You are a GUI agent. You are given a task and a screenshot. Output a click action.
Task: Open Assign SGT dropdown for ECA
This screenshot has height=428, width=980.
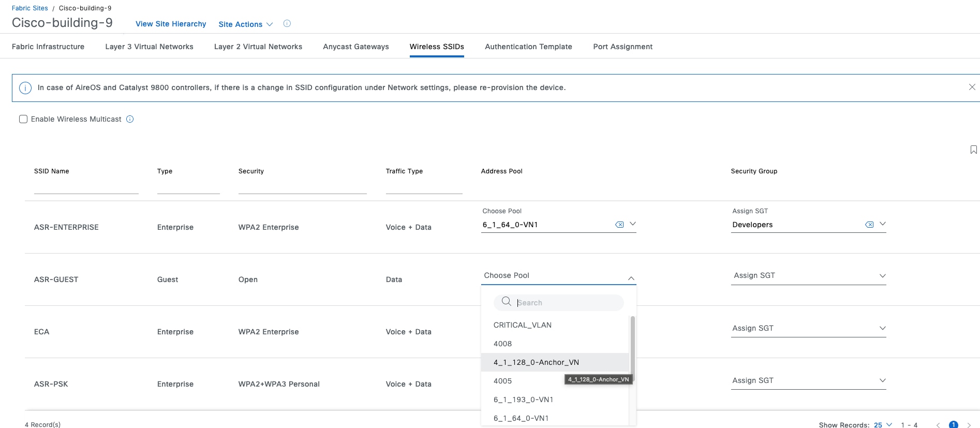[x=808, y=328]
